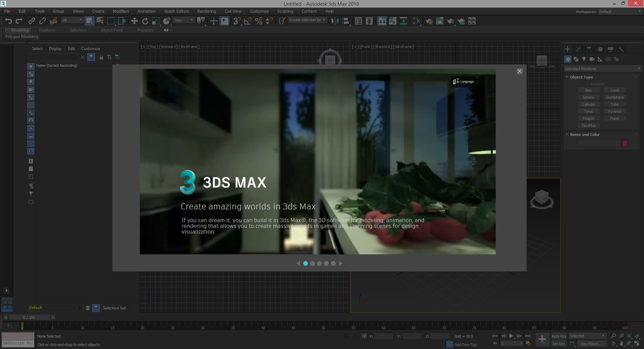Choose Rectangular Selection Region tool
The image size is (644, 349).
click(111, 21)
